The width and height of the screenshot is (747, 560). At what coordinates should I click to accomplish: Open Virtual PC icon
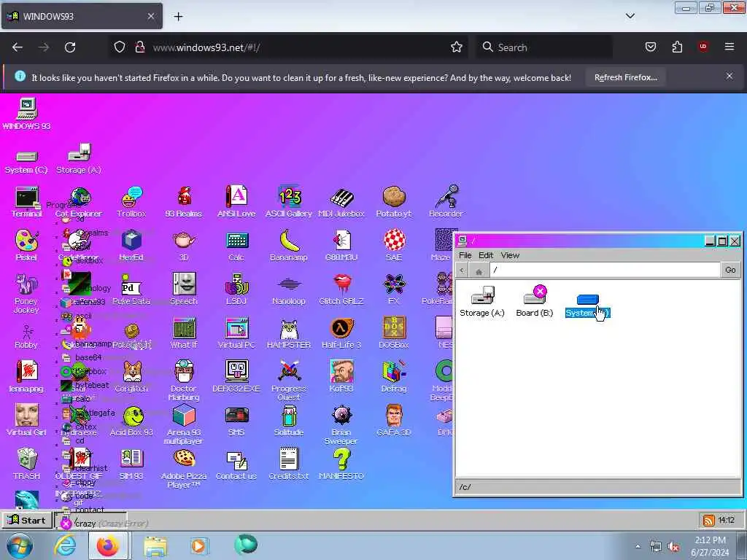pos(236,332)
